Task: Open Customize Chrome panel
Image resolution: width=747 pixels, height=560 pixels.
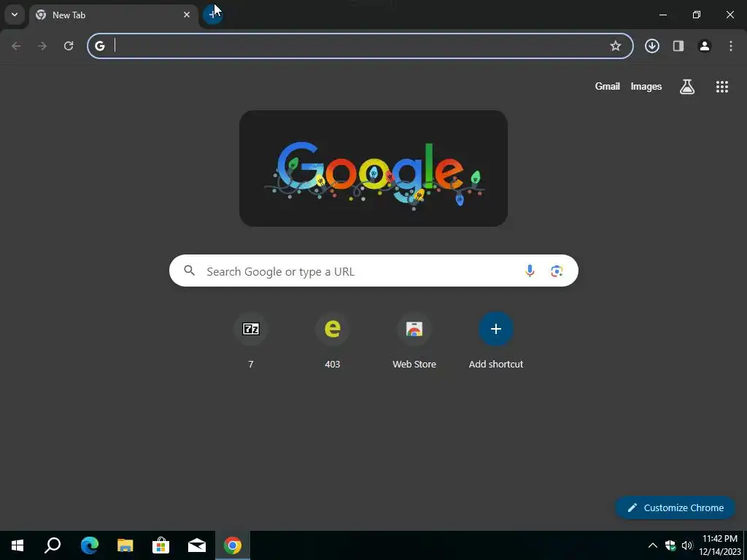Action: (x=676, y=507)
